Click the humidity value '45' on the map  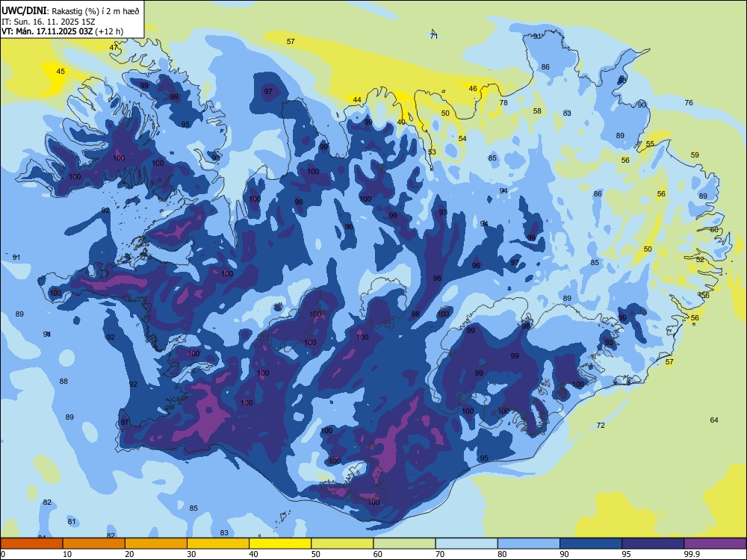(61, 72)
